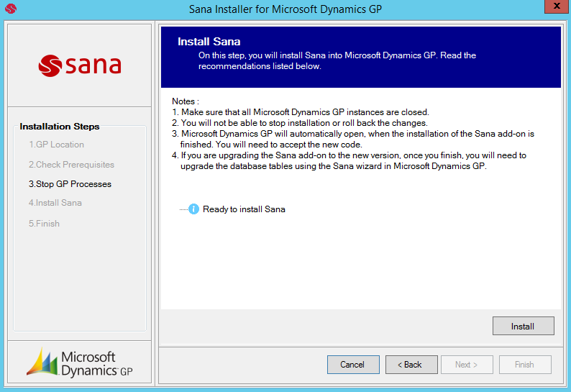
Task: Select step 5.Finish in the list
Action: [x=44, y=223]
